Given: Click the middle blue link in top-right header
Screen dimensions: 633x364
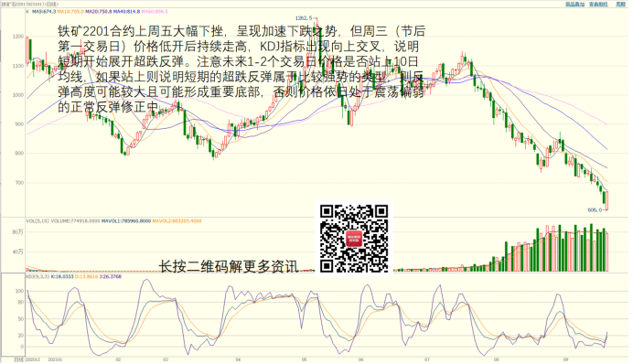Looking at the screenshot, I should [x=598, y=4].
